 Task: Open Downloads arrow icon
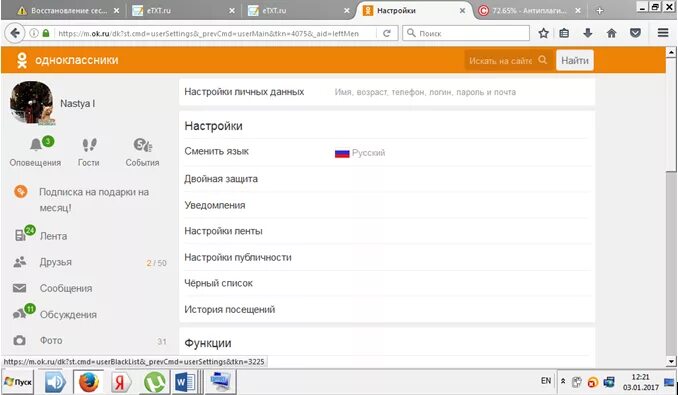click(588, 33)
